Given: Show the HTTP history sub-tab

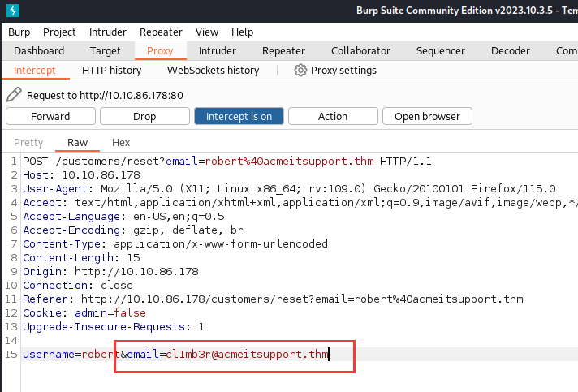Looking at the screenshot, I should (112, 70).
